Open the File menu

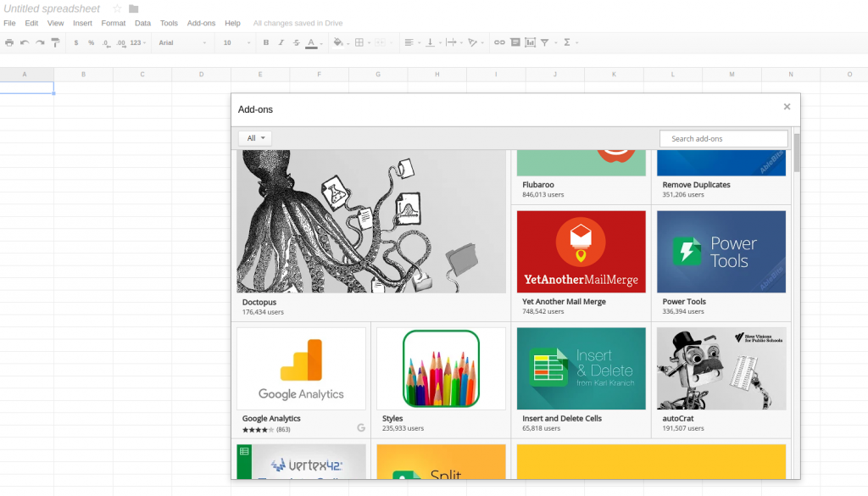[9, 23]
